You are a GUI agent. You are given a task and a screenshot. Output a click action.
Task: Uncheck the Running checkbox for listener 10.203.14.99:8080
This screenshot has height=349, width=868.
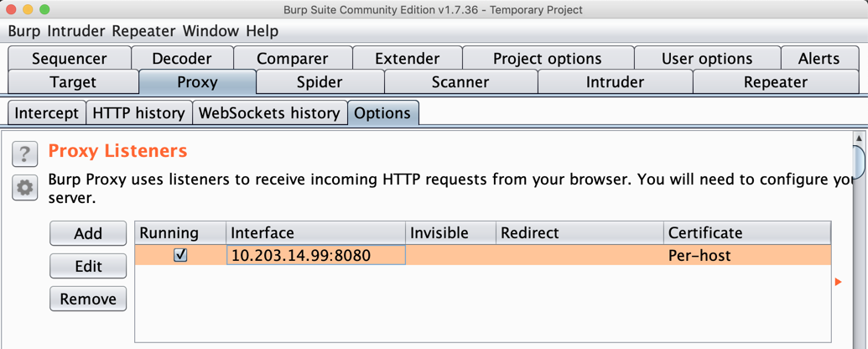[x=180, y=255]
